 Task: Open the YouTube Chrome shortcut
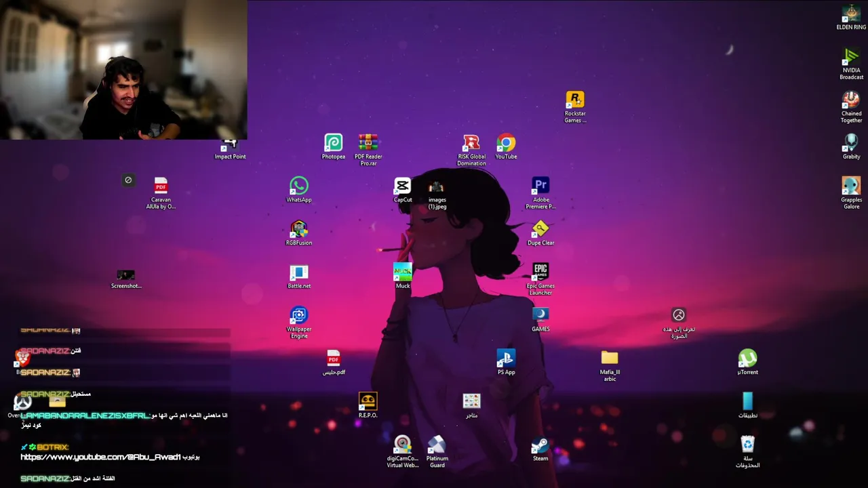pos(506,146)
